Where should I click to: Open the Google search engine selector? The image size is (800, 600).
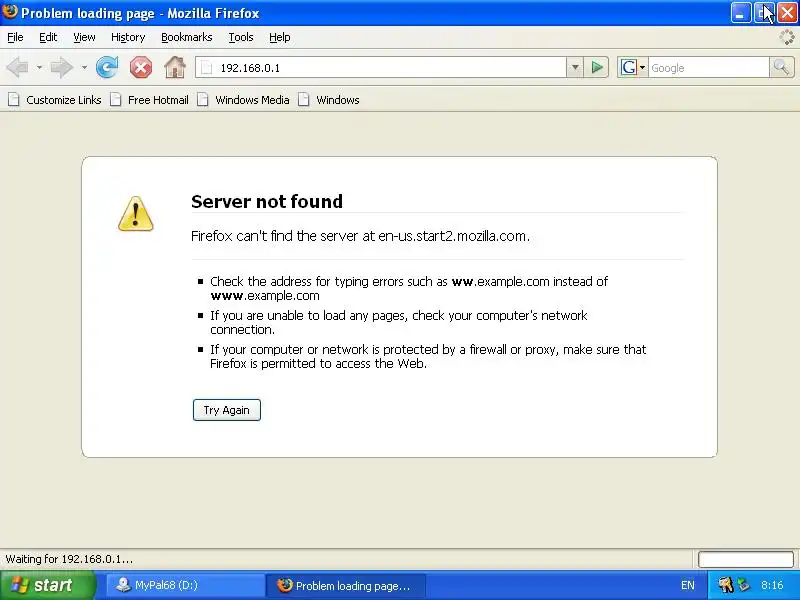pyautogui.click(x=633, y=67)
